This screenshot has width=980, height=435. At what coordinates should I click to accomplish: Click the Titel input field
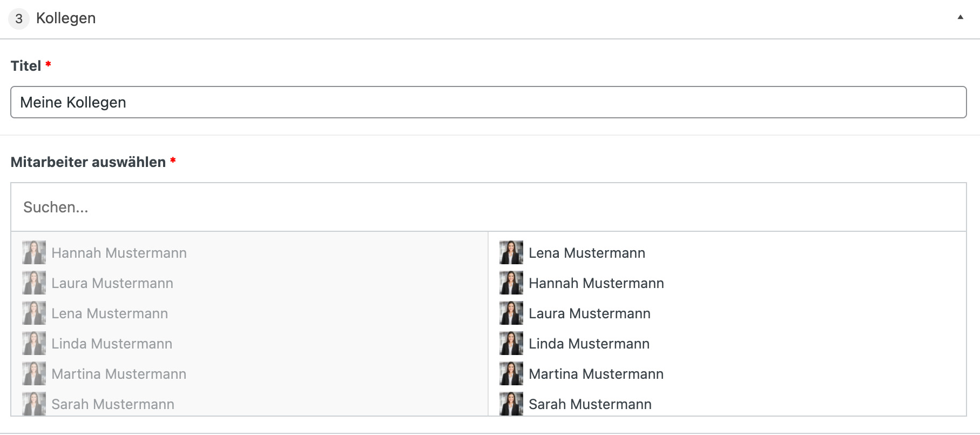[x=488, y=102]
